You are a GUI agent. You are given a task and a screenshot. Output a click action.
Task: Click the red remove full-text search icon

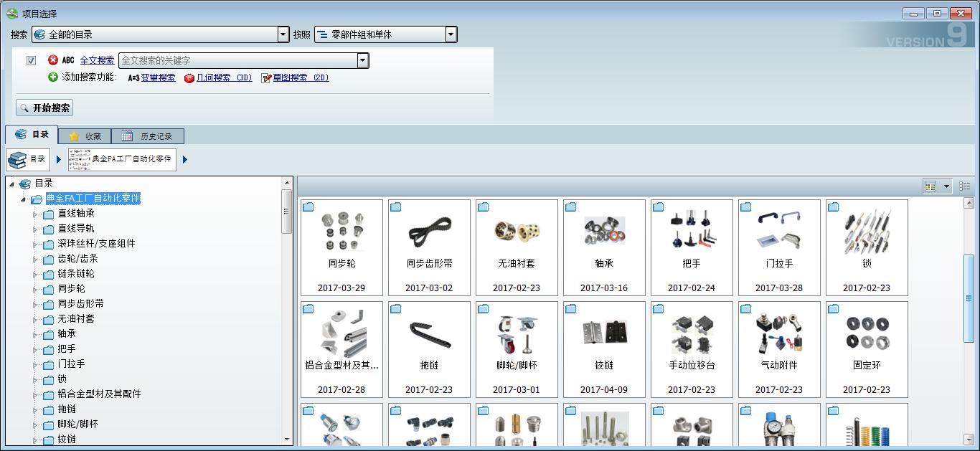click(x=52, y=60)
